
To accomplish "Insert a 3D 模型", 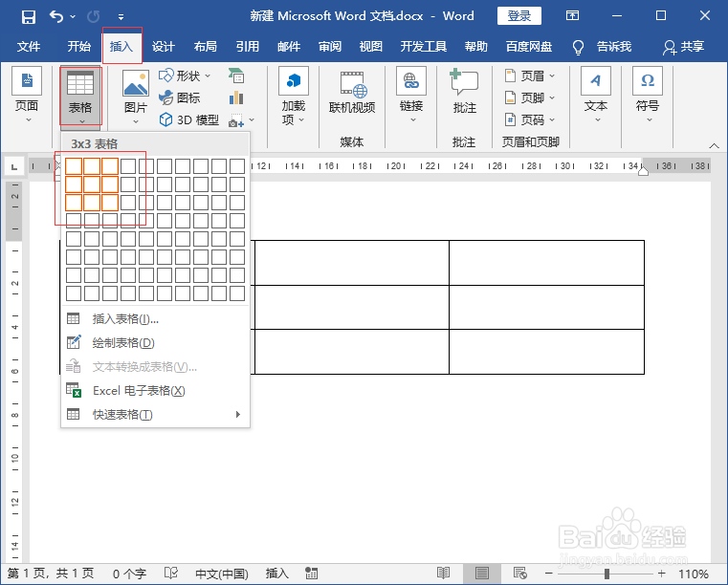I will (189, 120).
